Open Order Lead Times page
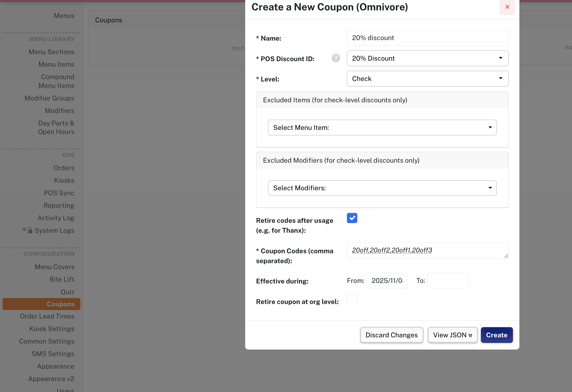 click(47, 316)
